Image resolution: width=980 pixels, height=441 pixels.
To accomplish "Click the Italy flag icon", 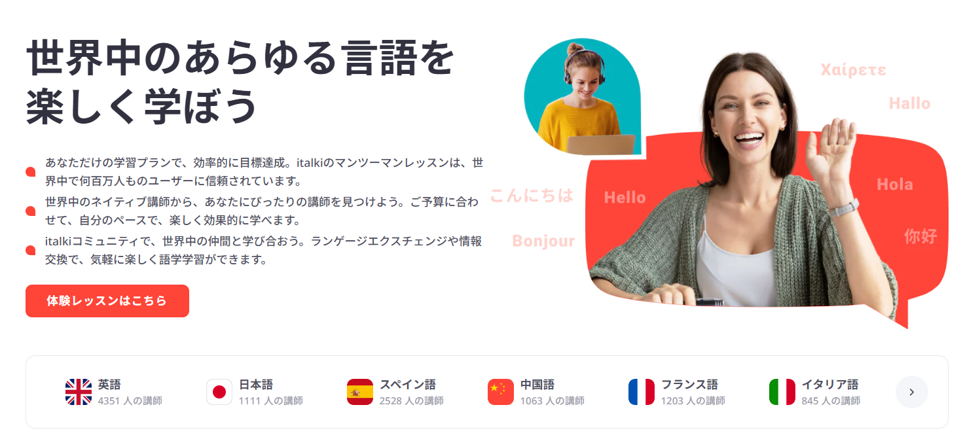I will (782, 392).
